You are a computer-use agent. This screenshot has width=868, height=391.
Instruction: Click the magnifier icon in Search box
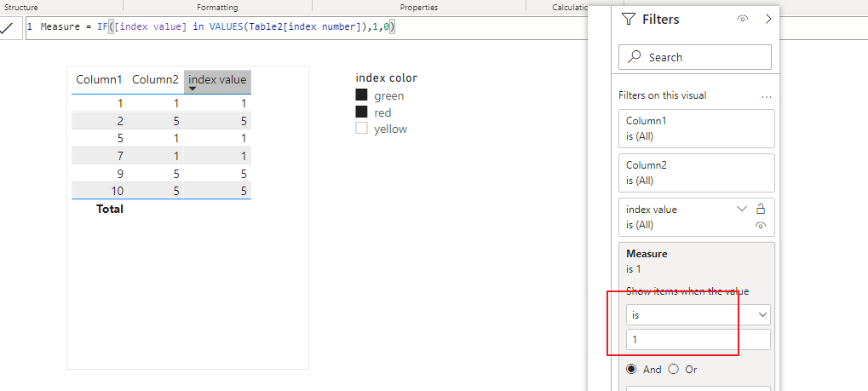pos(635,57)
